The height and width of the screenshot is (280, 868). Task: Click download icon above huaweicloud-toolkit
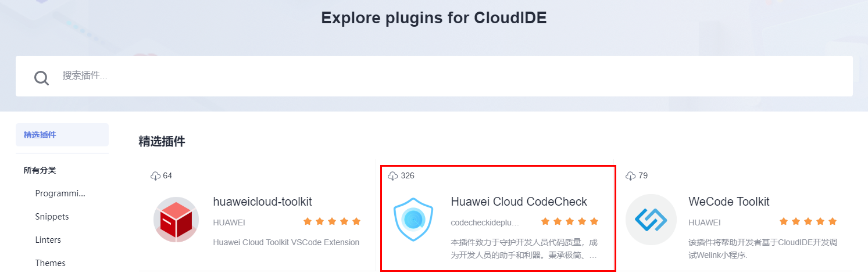155,175
